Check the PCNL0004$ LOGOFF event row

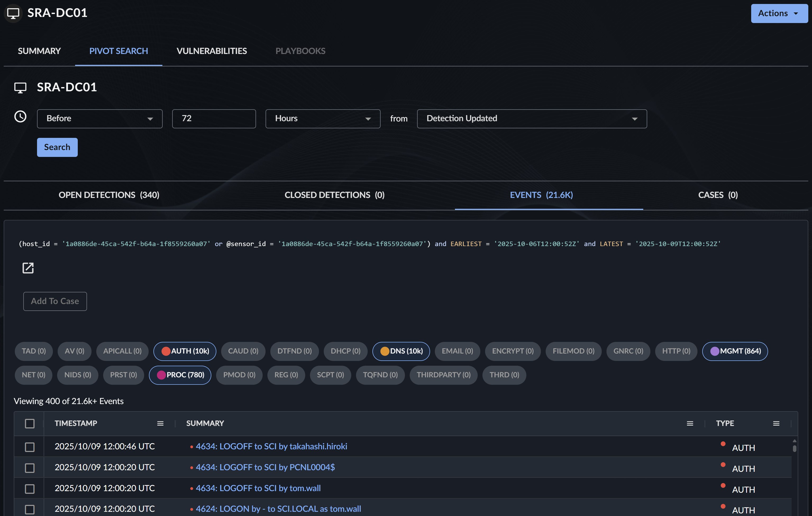[x=30, y=468]
